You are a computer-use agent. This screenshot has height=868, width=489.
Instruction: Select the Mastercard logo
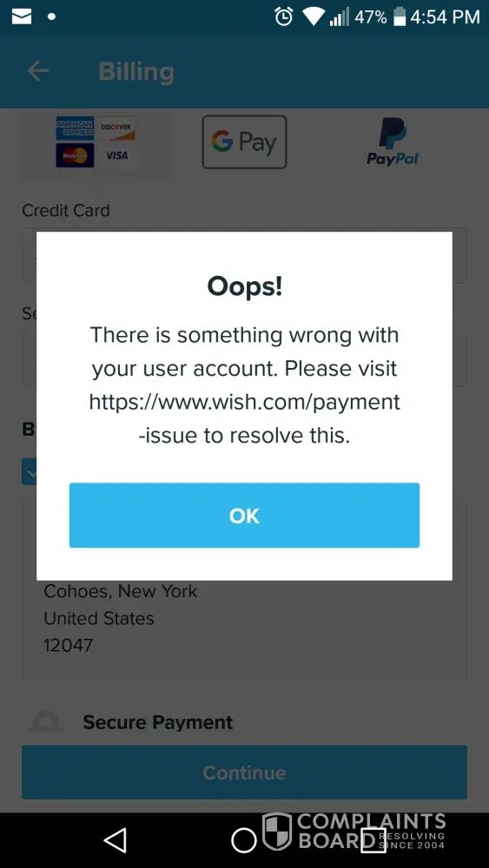tap(75, 155)
